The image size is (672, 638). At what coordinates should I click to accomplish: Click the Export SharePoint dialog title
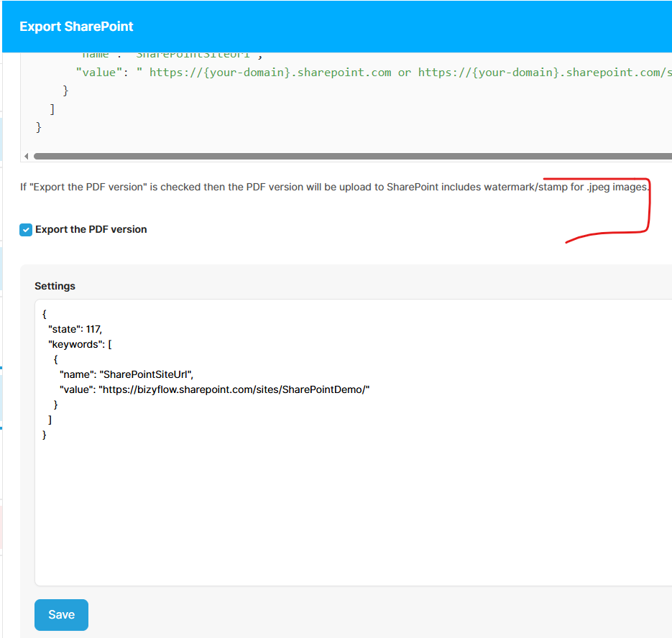pos(76,27)
